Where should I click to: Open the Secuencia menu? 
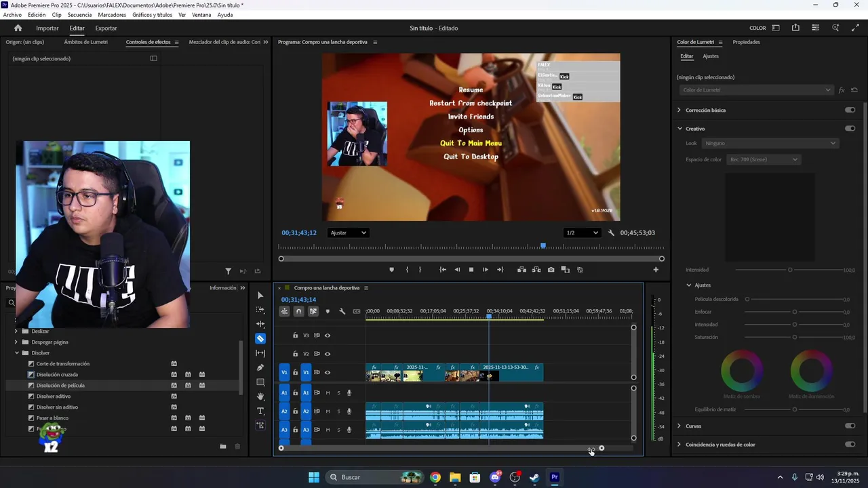pos(79,15)
